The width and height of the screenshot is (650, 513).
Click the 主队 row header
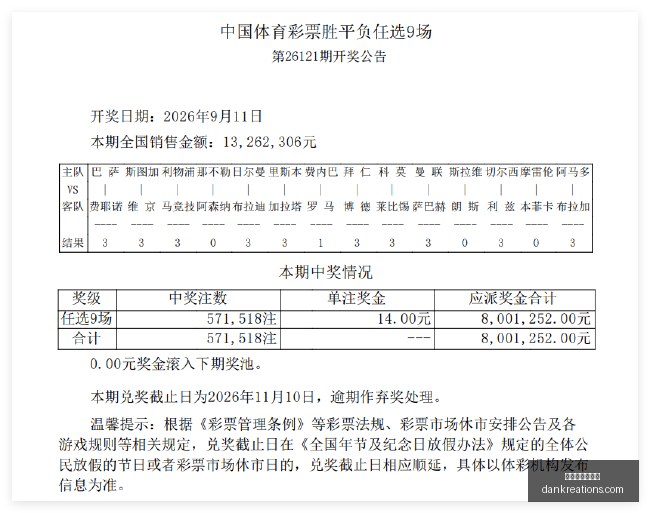(73, 172)
